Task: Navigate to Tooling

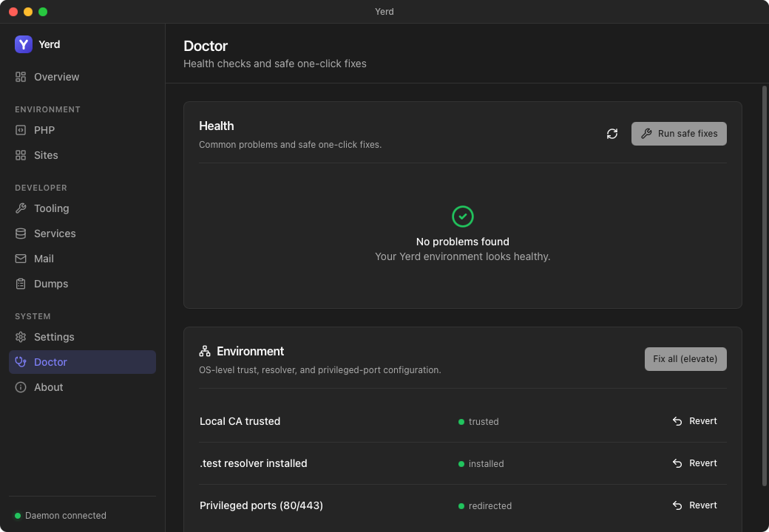Action: point(82,208)
